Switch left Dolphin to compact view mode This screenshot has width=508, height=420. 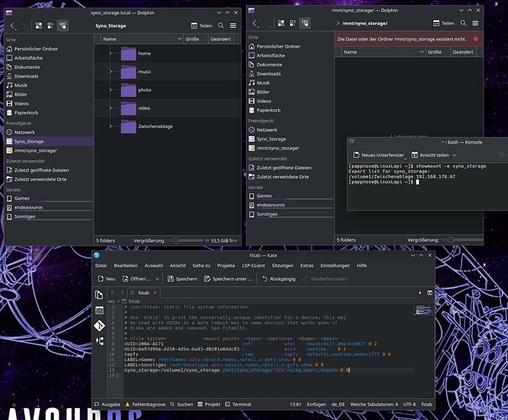50,25
